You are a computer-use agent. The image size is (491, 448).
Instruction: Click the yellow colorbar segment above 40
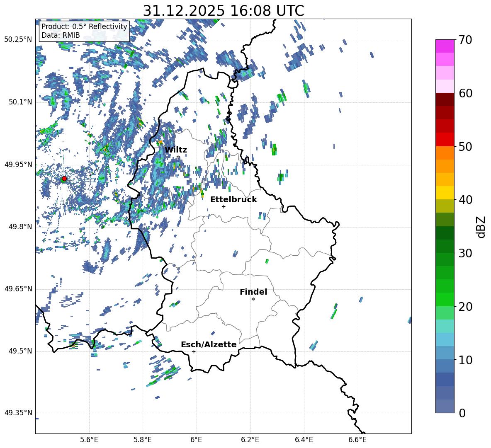(445, 193)
